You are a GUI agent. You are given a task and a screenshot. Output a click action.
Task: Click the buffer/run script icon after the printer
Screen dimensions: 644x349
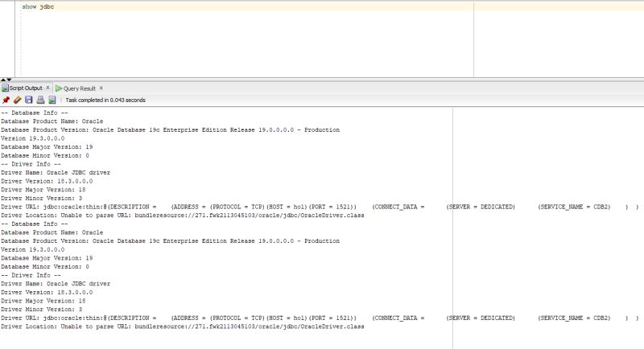pyautogui.click(x=52, y=100)
